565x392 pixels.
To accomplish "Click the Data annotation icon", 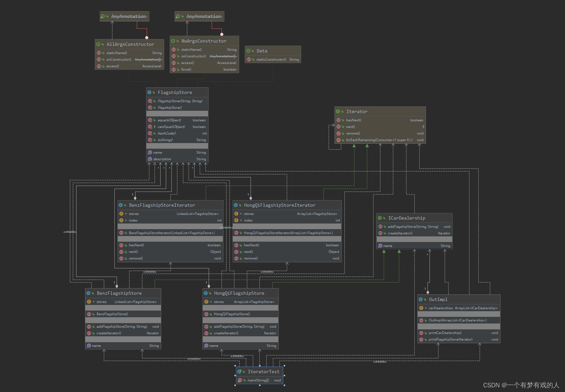I will click(x=248, y=51).
